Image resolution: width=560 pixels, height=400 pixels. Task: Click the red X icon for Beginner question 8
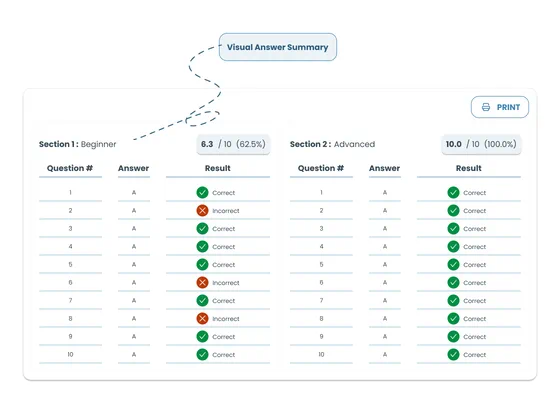click(202, 319)
